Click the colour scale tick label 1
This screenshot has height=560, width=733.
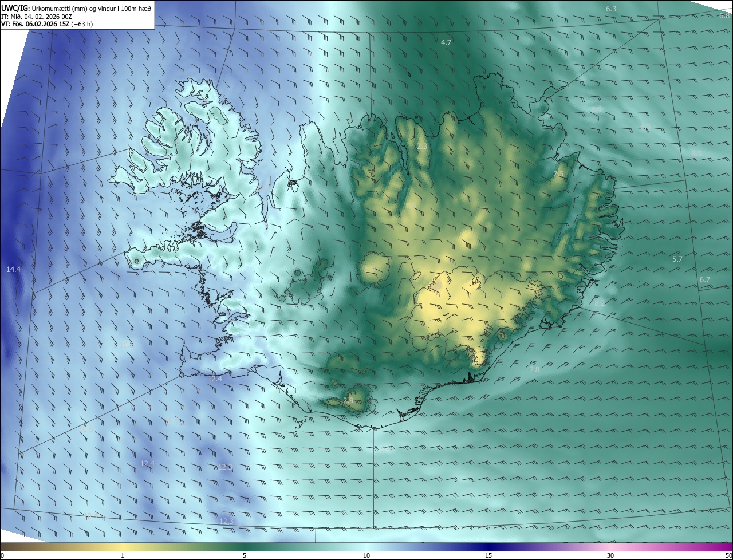pyautogui.click(x=123, y=556)
